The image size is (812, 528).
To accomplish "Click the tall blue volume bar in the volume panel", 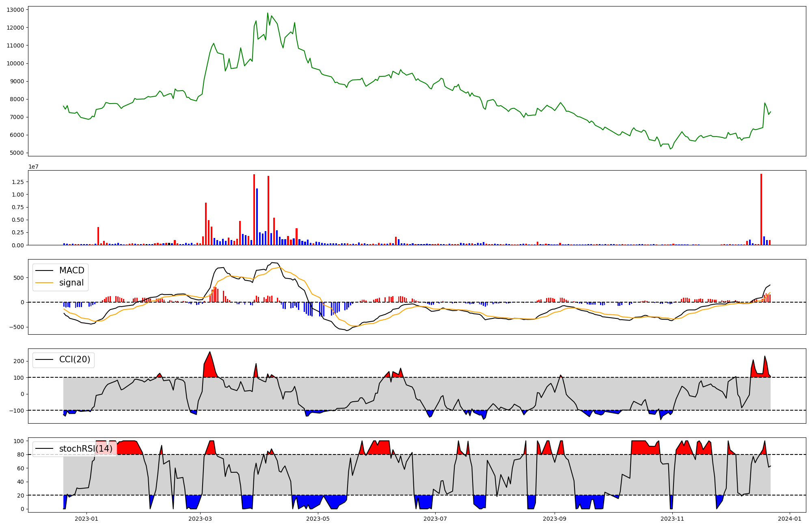I will pos(257,217).
